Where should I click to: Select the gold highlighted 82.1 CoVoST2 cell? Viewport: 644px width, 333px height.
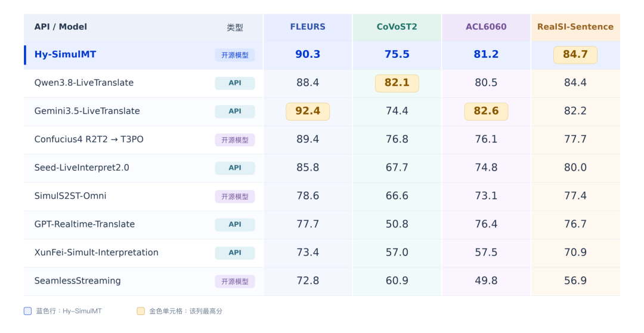click(397, 83)
